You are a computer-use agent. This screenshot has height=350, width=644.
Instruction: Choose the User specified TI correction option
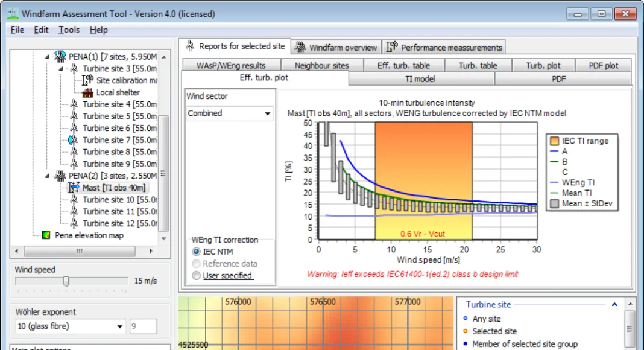coord(196,276)
